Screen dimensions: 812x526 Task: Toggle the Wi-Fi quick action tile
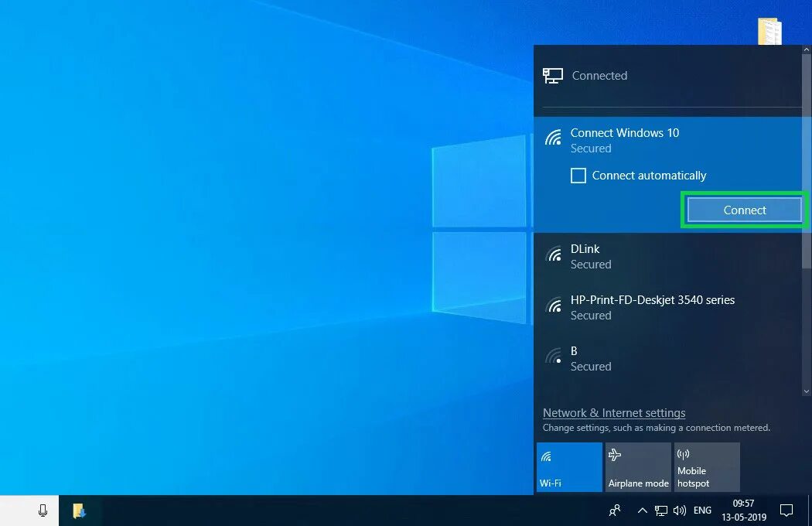tap(569, 467)
